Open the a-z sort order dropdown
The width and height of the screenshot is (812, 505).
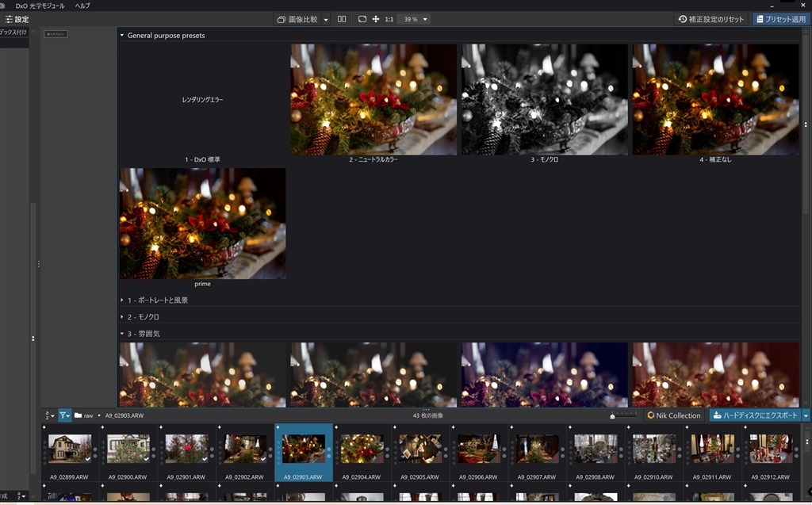(50, 415)
